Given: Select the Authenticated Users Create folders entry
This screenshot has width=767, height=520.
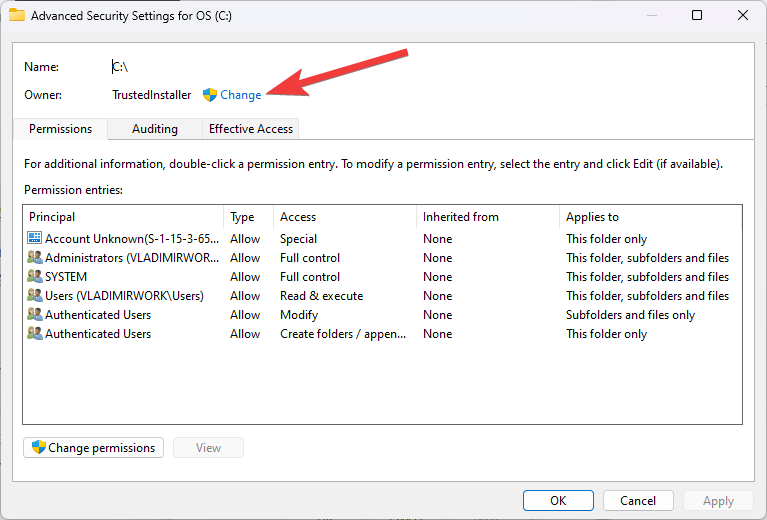Looking at the screenshot, I should click(98, 334).
